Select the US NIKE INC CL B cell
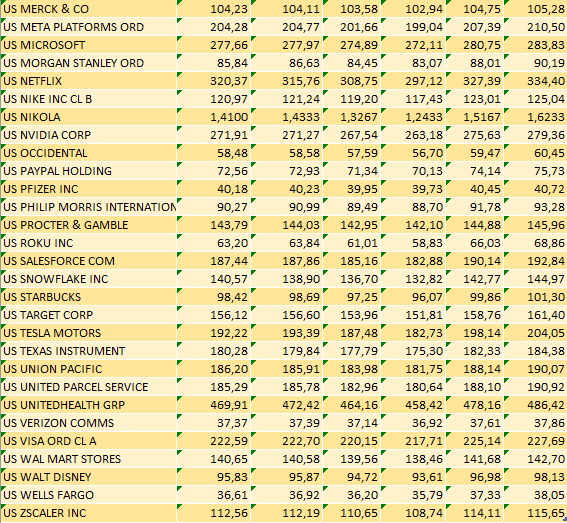Screen dimensions: 567x523 [x=89, y=99]
